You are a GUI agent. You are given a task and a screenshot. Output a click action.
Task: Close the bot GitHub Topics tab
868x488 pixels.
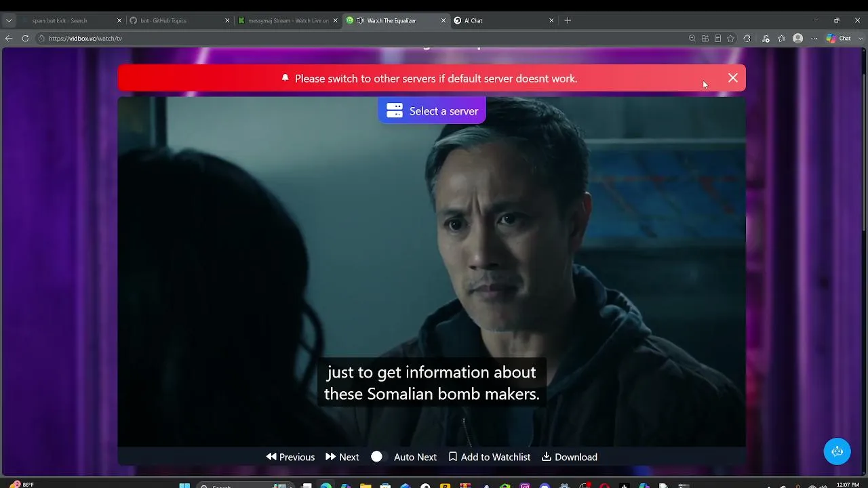point(227,20)
